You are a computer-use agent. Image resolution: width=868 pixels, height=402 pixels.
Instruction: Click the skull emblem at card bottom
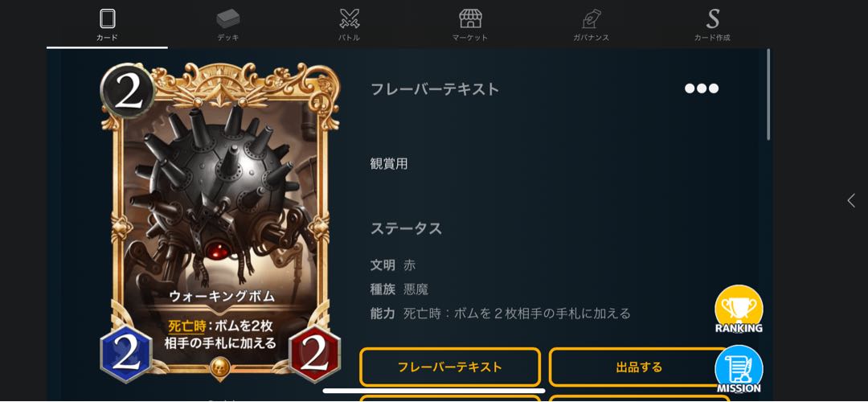coord(219,367)
